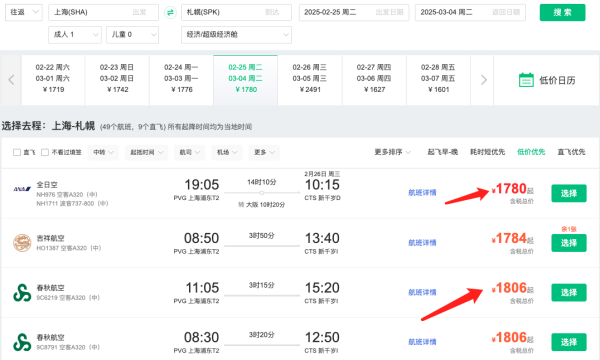This screenshot has height=360, width=600.
Task: Click the ANA airline logo
Action: coord(22,189)
